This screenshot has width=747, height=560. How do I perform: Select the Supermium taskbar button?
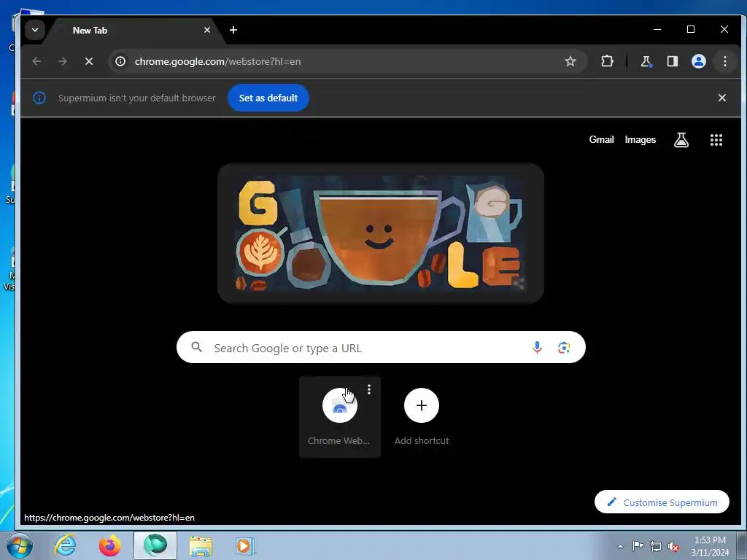pos(155,545)
